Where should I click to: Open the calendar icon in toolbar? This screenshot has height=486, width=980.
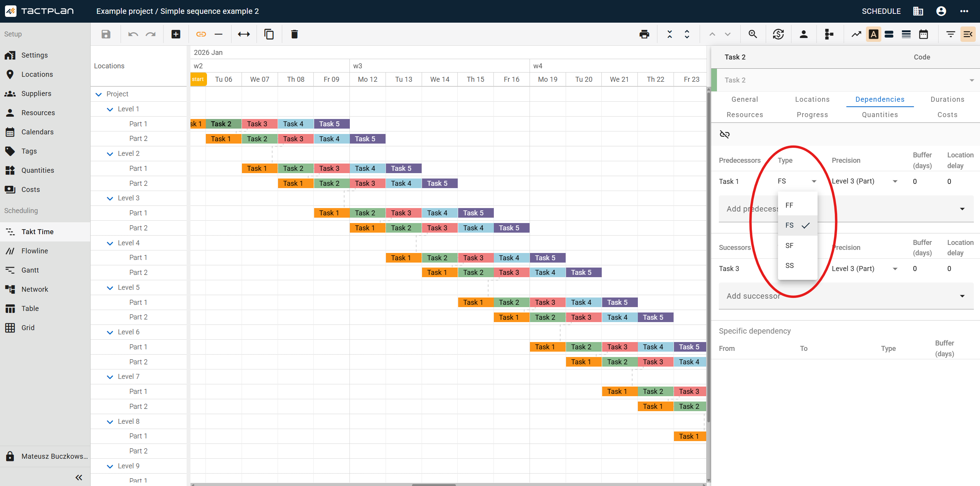(924, 34)
